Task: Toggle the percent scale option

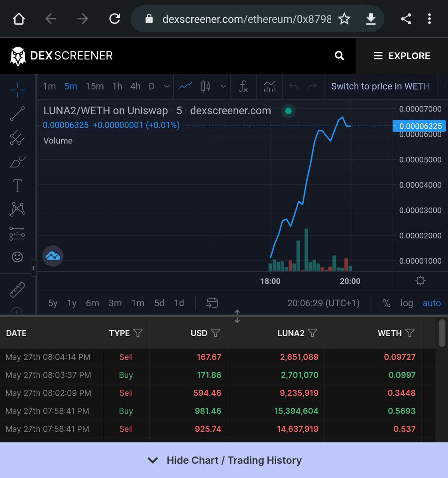Action: coord(386,303)
